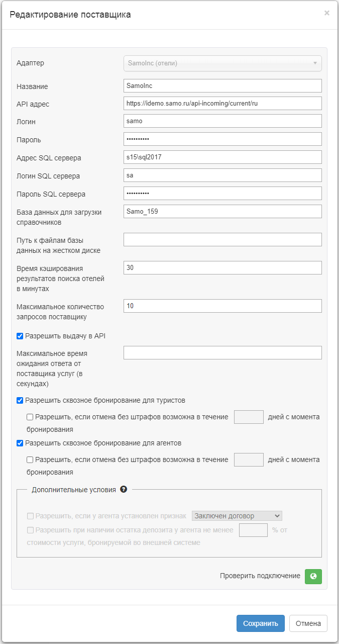This screenshot has height=644, width=339.
Task: Focus the 'Логин' field containing samo
Action: click(222, 121)
